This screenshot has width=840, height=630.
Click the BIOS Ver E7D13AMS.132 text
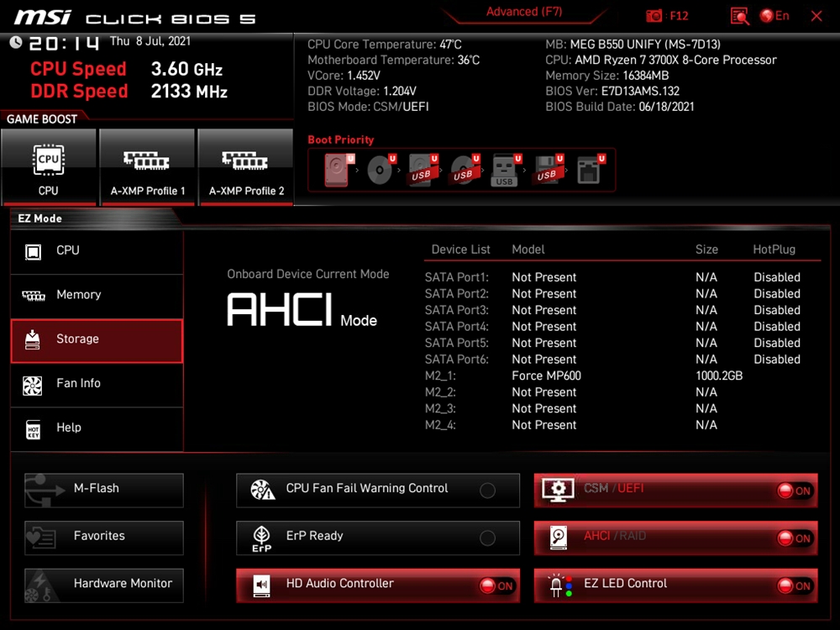point(612,91)
